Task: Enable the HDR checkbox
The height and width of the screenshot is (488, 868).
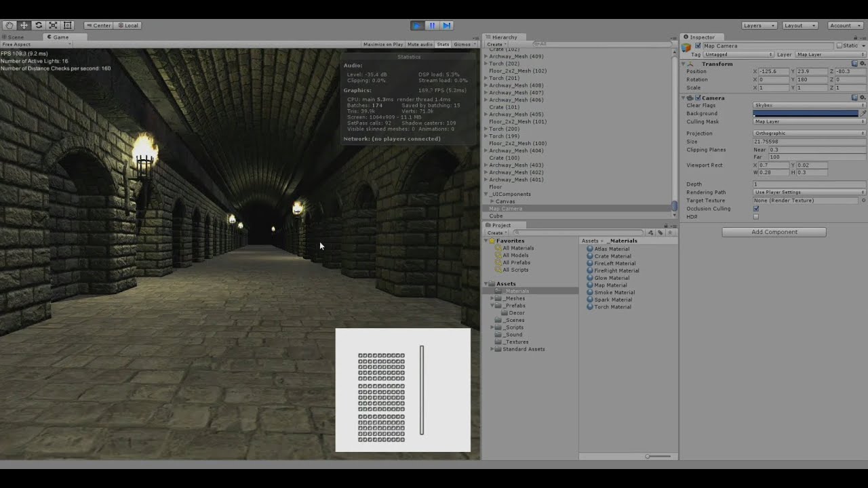Action: coord(756,217)
